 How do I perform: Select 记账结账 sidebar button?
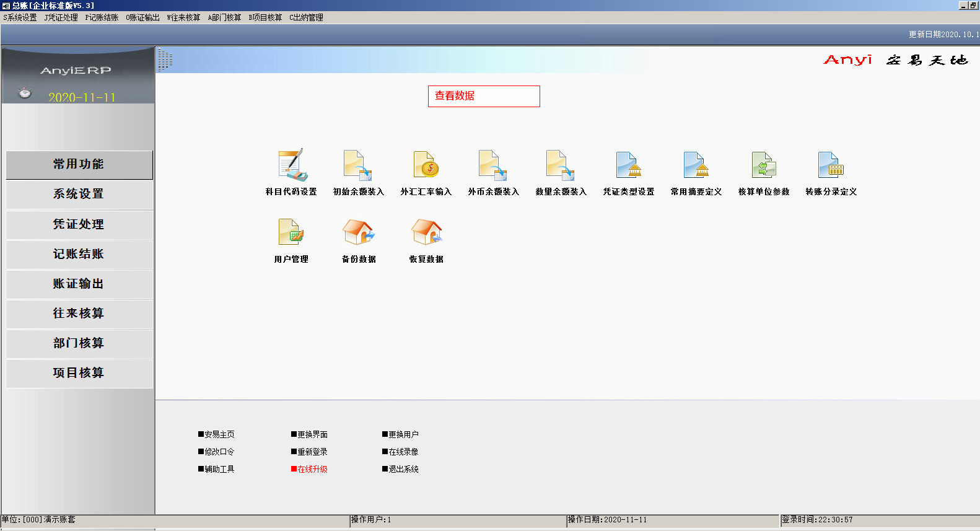[79, 254]
